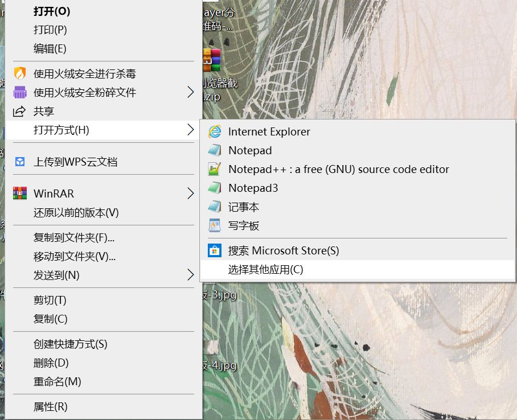Open the file with 写字板
The height and width of the screenshot is (420, 517).
(x=242, y=225)
